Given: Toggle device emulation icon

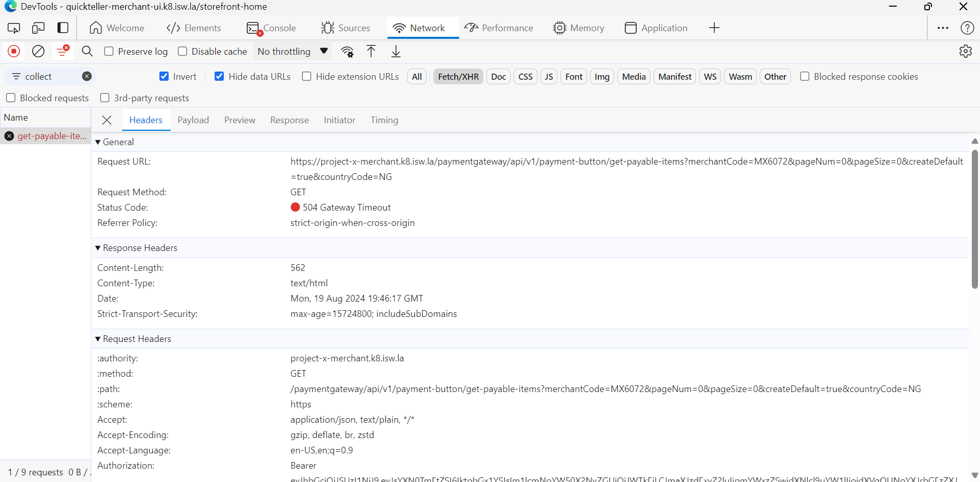Looking at the screenshot, I should pos(38,28).
